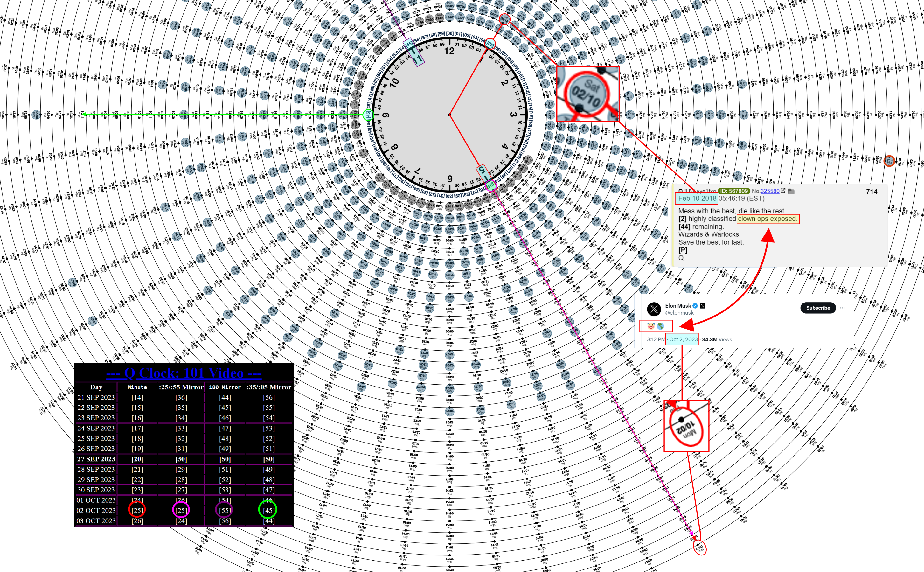Click the Day column header in table
This screenshot has width=924, height=572.
[x=96, y=387]
